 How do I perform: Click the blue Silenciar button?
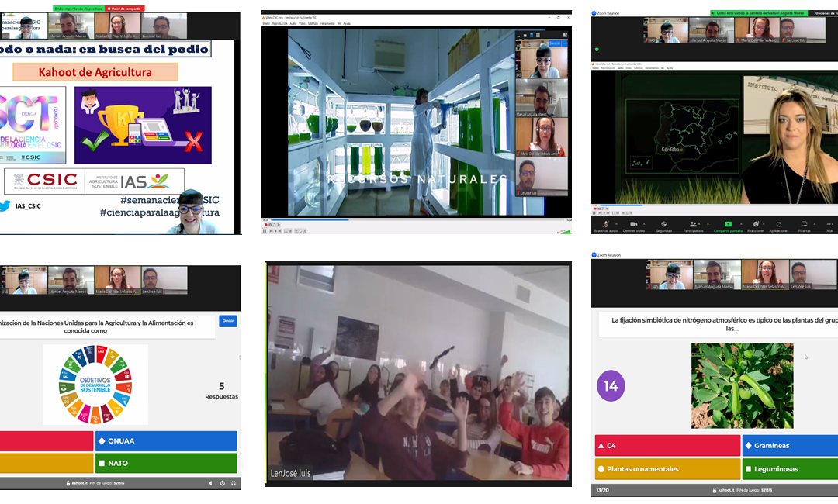[555, 43]
